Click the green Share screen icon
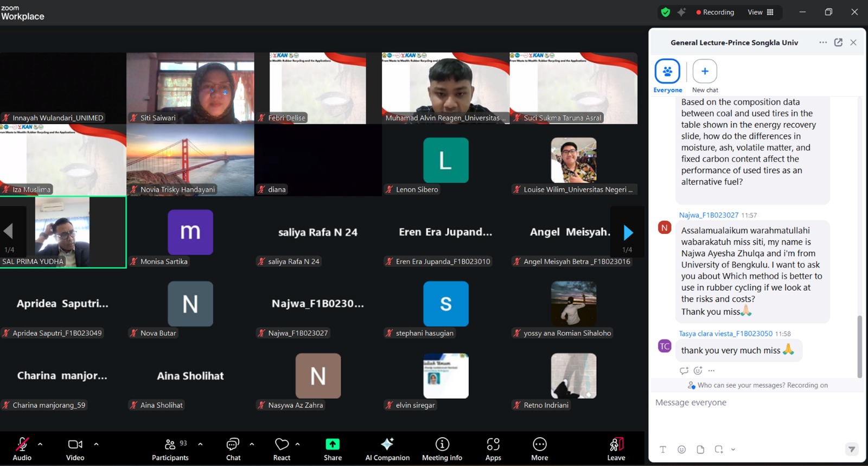 [333, 444]
